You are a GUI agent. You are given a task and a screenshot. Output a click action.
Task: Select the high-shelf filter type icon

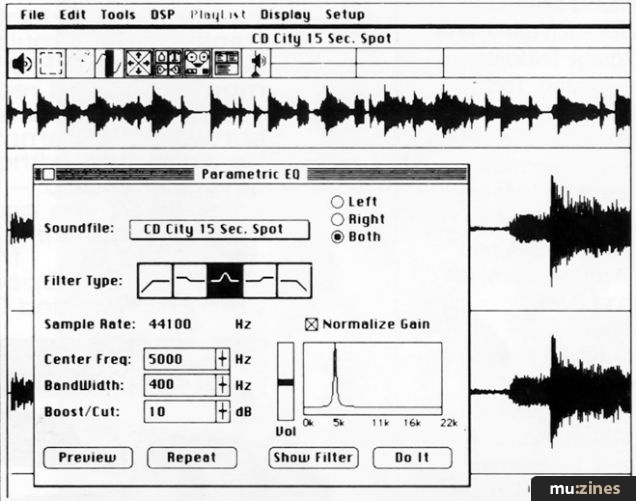tap(260, 281)
